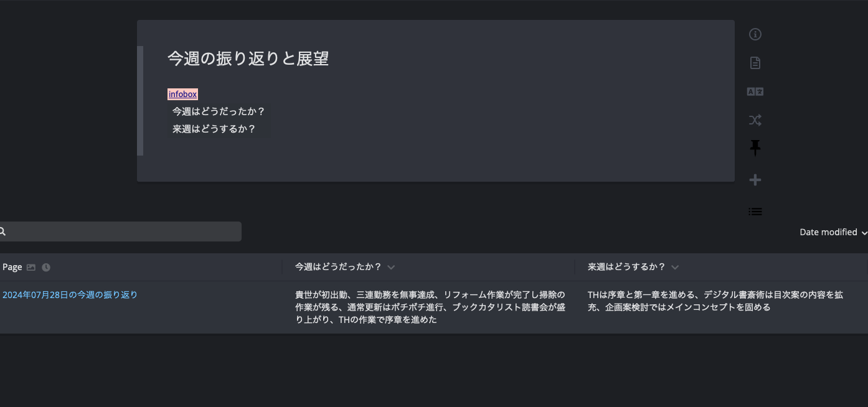Select the 来週はどうするか？ line in the infobox
This screenshot has width=868, height=407.
pyautogui.click(x=214, y=129)
